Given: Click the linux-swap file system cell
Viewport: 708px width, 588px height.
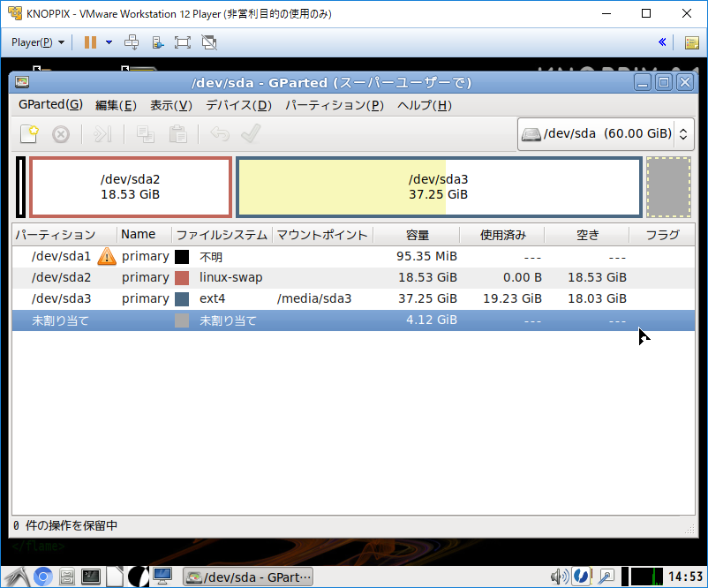Looking at the screenshot, I should (x=230, y=277).
